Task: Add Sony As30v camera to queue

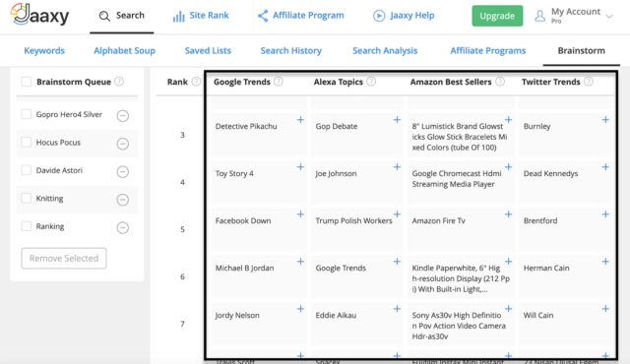Action: click(x=508, y=309)
